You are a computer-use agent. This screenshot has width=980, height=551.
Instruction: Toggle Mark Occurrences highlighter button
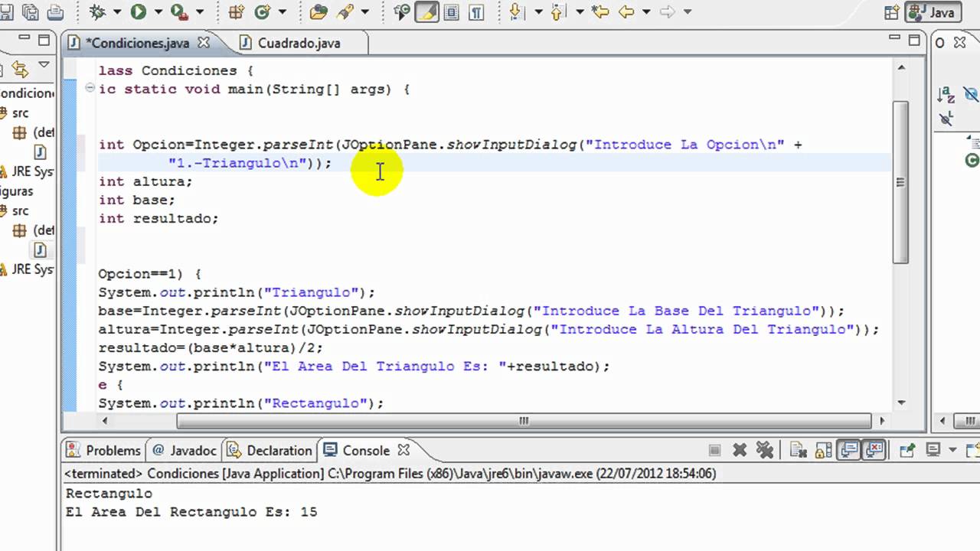(426, 11)
